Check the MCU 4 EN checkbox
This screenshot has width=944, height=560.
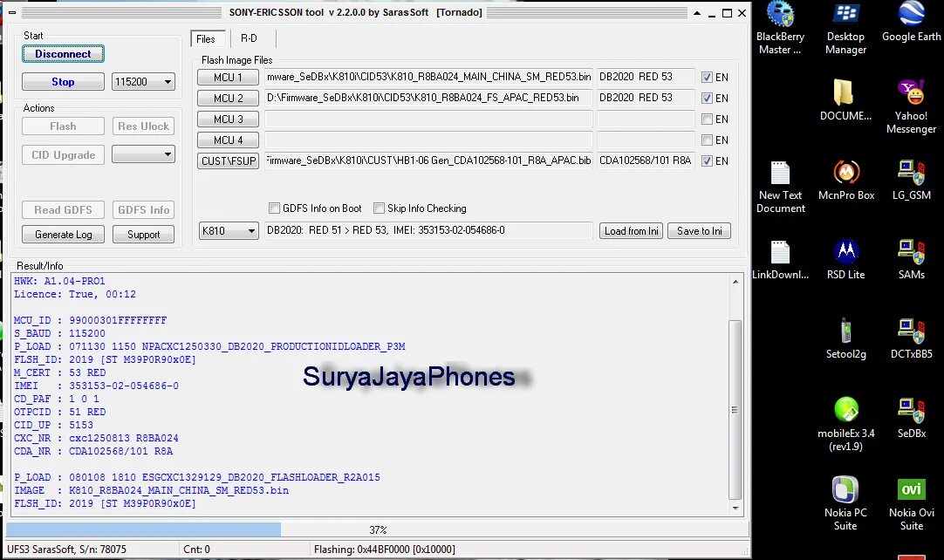pyautogui.click(x=707, y=140)
